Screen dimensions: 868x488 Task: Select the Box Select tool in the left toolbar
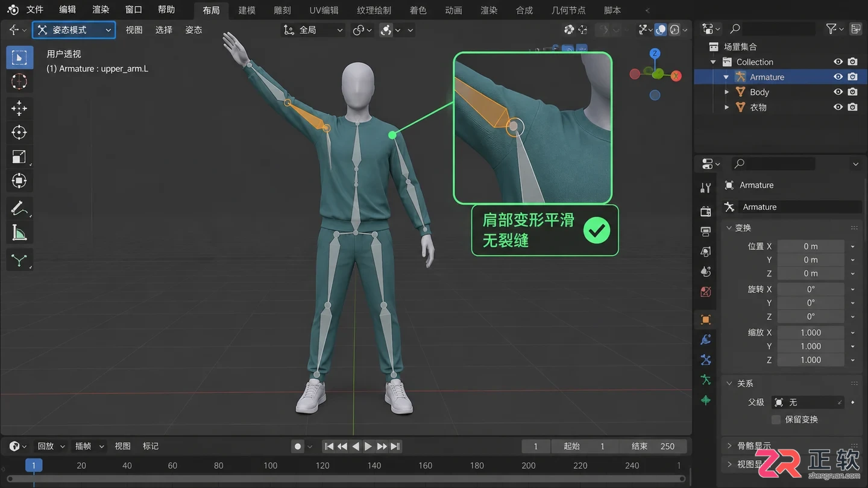pyautogui.click(x=19, y=58)
